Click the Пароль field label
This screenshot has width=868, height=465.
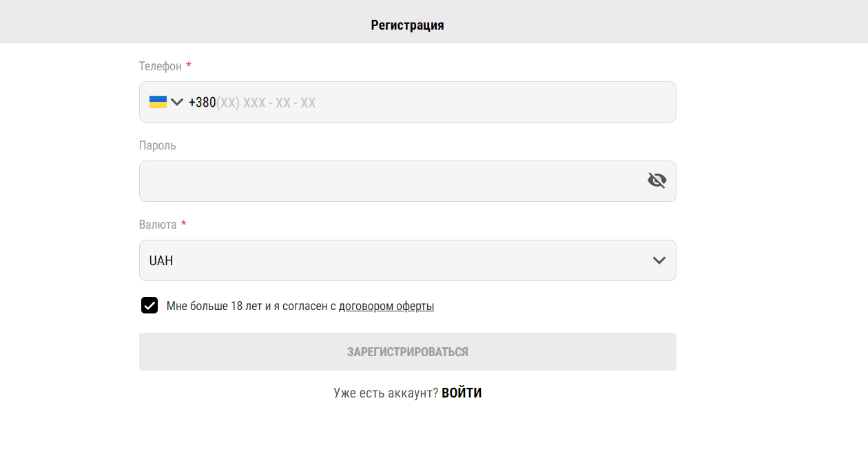tap(158, 145)
